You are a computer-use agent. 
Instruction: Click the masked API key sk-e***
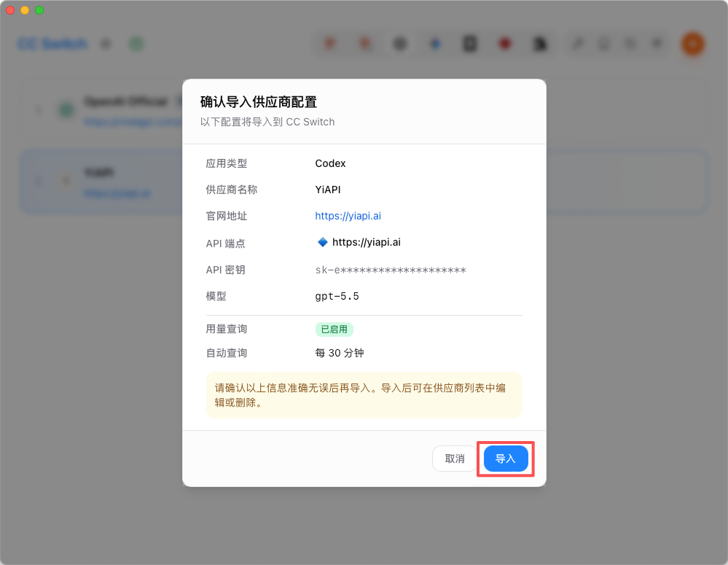[391, 270]
